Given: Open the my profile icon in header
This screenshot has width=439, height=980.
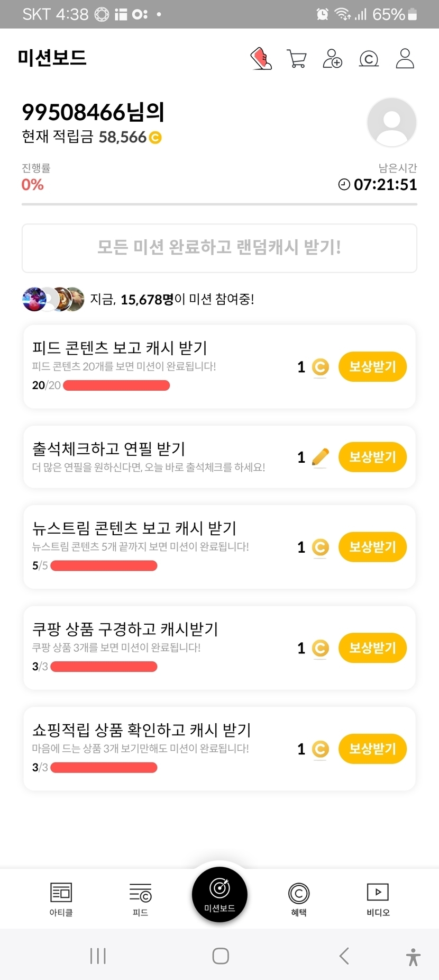Looking at the screenshot, I should [405, 59].
